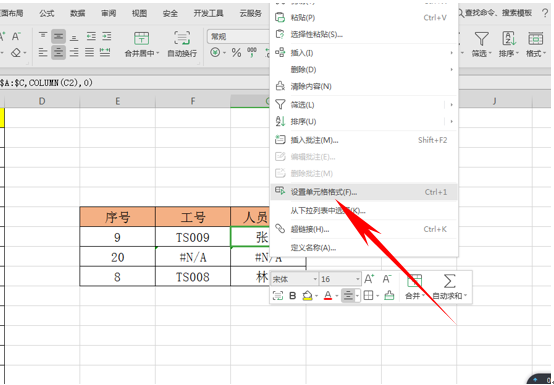
Task: Click the increase indent icon
Action: pyautogui.click(x=107, y=36)
